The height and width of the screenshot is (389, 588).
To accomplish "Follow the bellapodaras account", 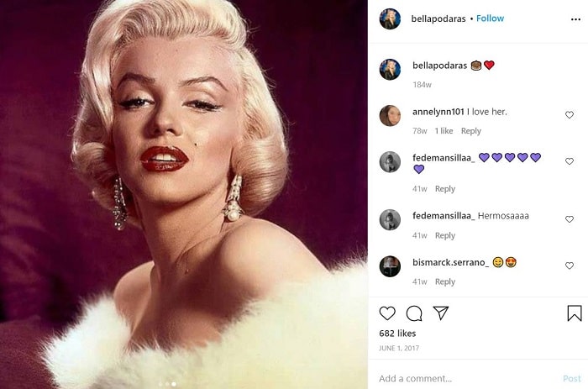I will tap(490, 18).
